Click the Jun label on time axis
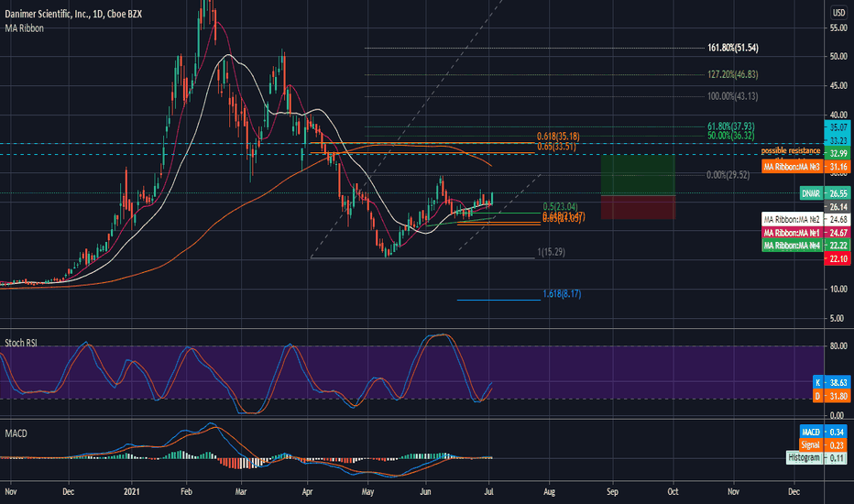 pos(425,491)
